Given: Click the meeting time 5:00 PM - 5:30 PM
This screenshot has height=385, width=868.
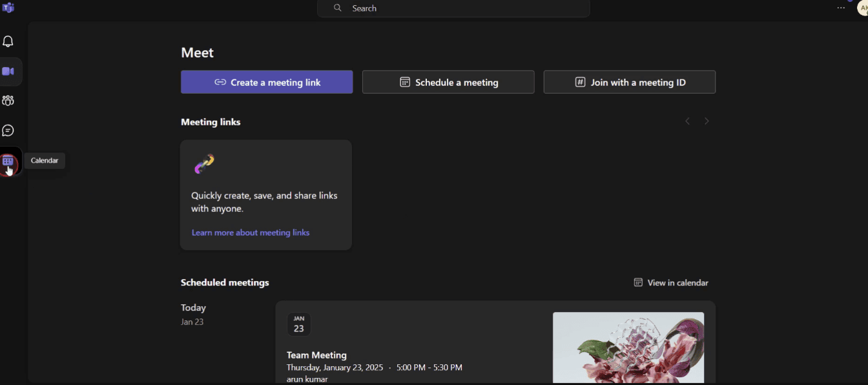Looking at the screenshot, I should 429,368.
